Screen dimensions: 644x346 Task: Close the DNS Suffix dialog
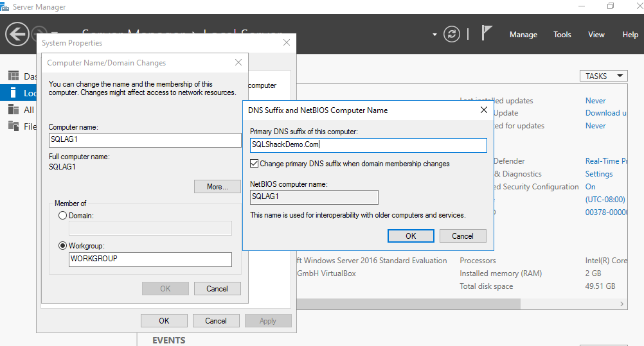pyautogui.click(x=484, y=110)
